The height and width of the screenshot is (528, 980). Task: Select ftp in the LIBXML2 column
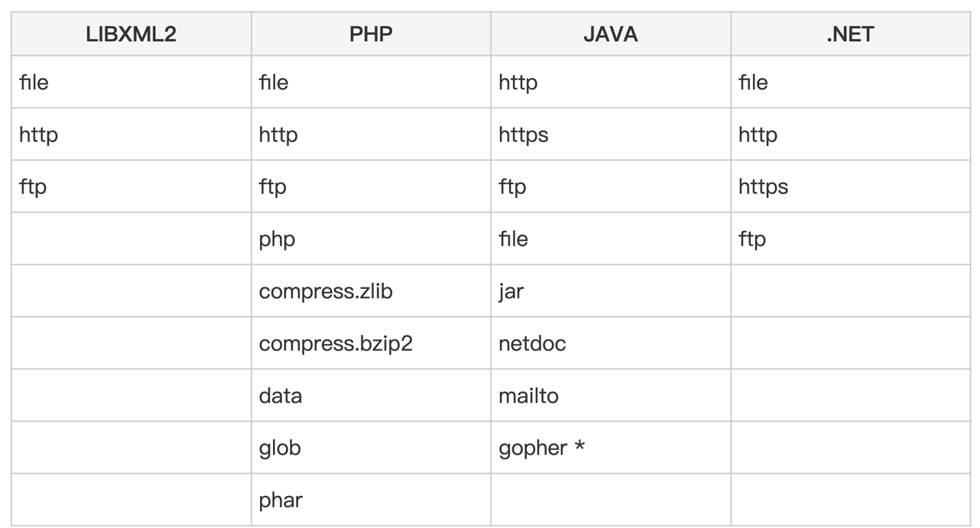[x=33, y=187]
